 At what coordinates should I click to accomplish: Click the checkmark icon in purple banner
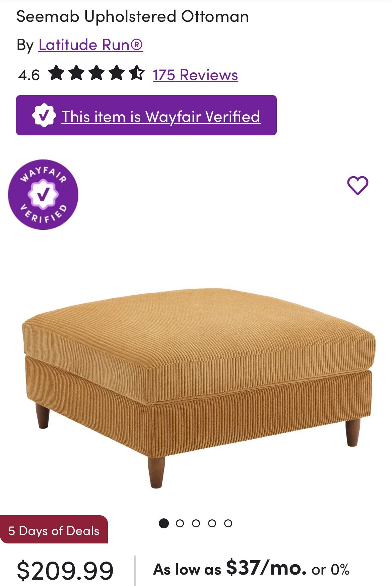tap(44, 115)
